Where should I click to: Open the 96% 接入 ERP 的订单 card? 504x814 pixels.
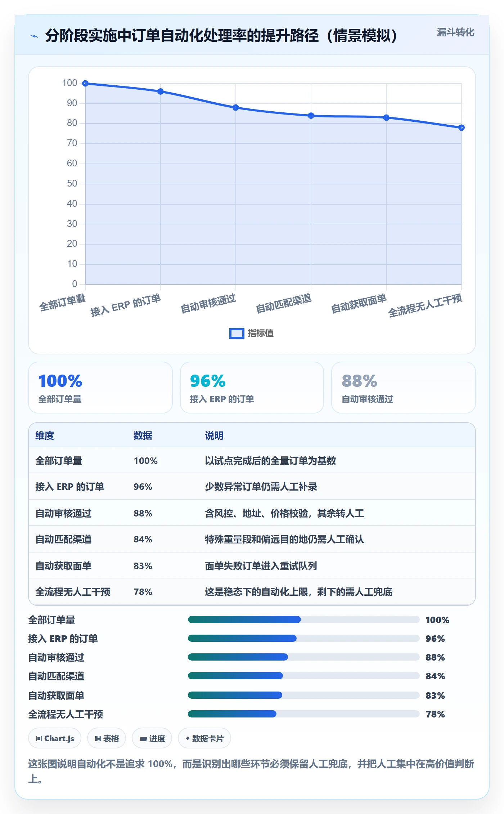(x=252, y=388)
